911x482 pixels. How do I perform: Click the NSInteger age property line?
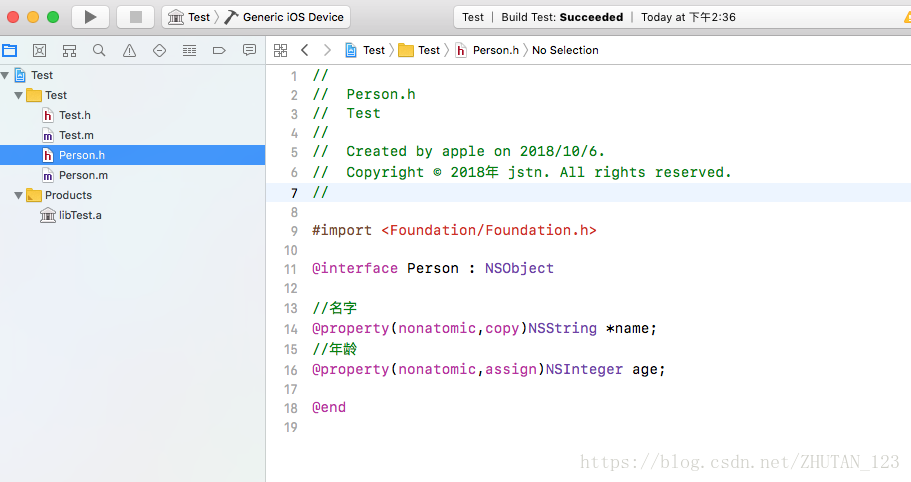pos(489,369)
